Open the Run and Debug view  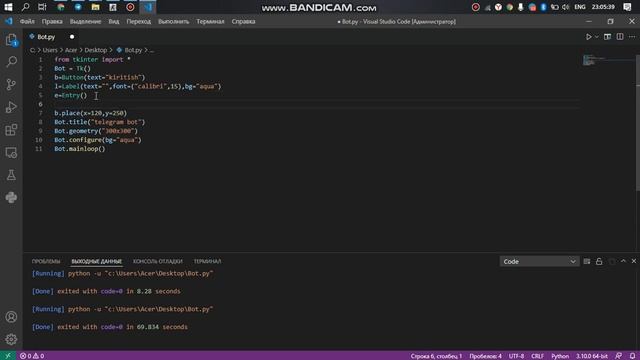pos(11,107)
